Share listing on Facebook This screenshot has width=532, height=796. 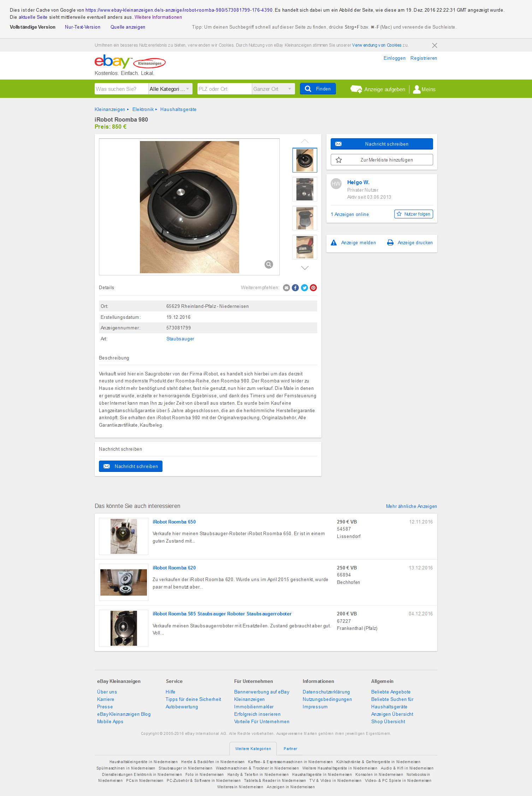pyautogui.click(x=295, y=288)
